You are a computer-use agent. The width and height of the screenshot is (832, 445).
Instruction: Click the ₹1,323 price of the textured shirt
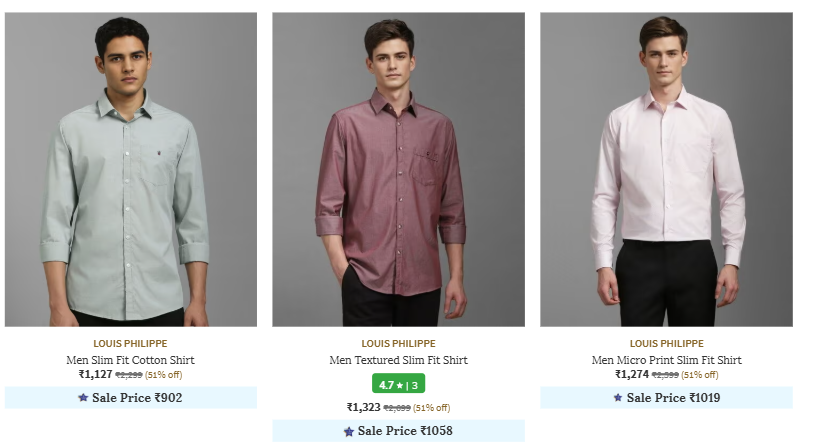pos(364,408)
